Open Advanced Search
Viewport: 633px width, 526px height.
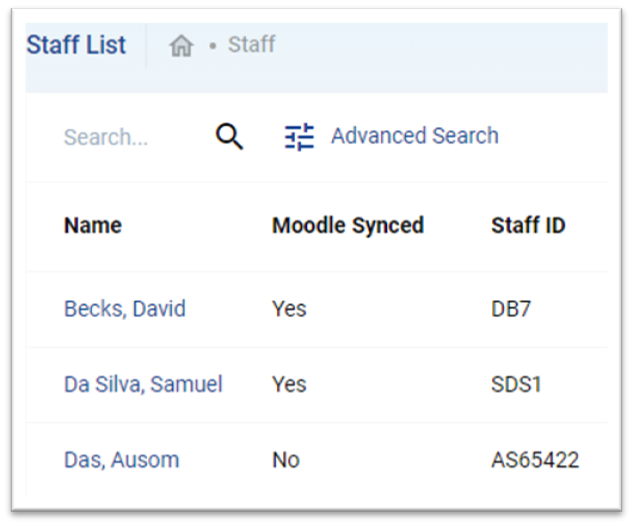(x=415, y=136)
